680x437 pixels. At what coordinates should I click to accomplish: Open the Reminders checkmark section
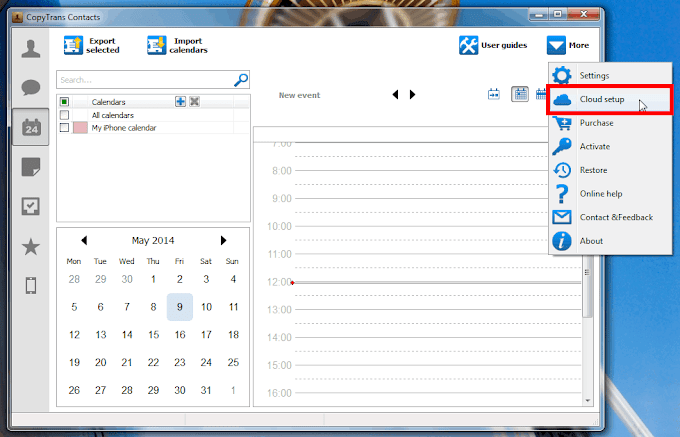(x=31, y=206)
